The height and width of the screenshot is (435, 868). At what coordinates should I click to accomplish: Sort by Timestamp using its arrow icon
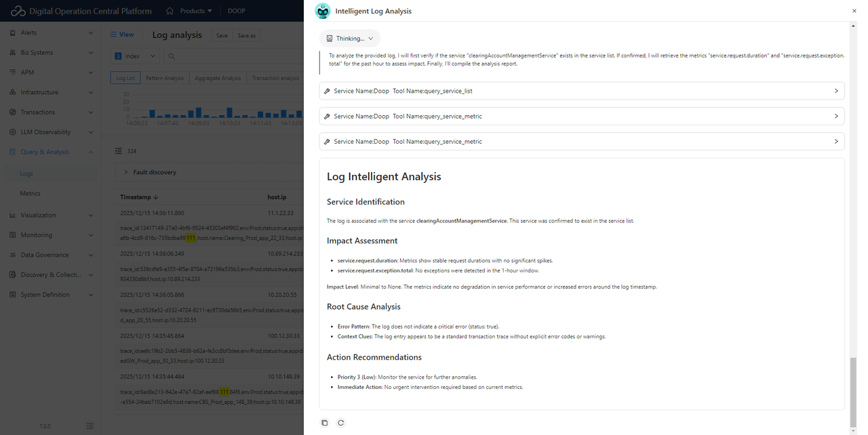[x=156, y=197]
